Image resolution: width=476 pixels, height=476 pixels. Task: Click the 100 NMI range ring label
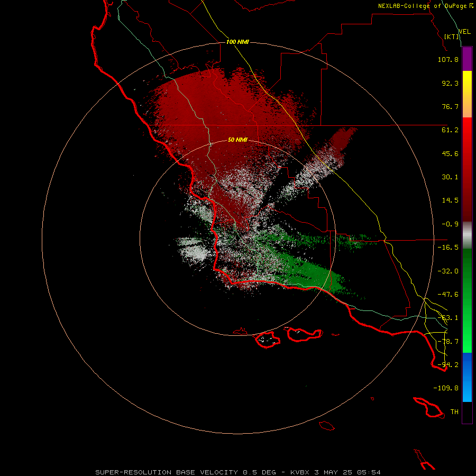[237, 42]
